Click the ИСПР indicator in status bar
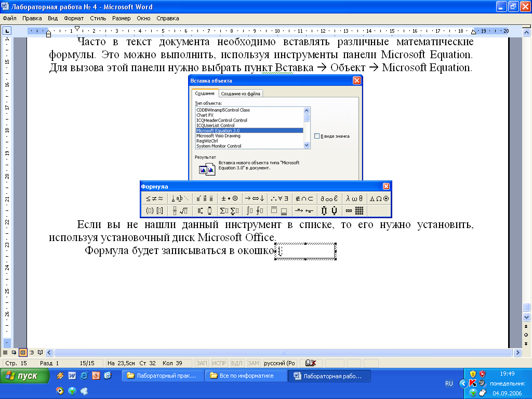Viewport: 532px width, 399px height. (219, 363)
